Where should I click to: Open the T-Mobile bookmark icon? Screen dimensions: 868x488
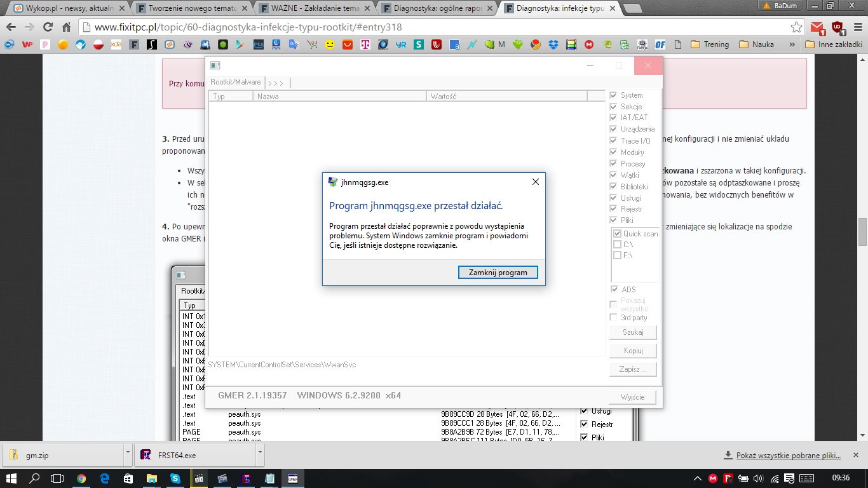[365, 44]
